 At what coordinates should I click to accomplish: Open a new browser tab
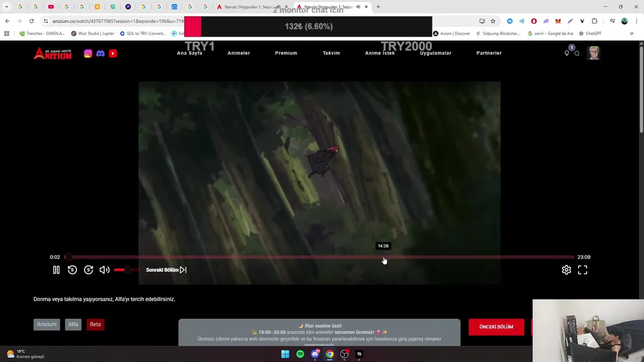[378, 7]
